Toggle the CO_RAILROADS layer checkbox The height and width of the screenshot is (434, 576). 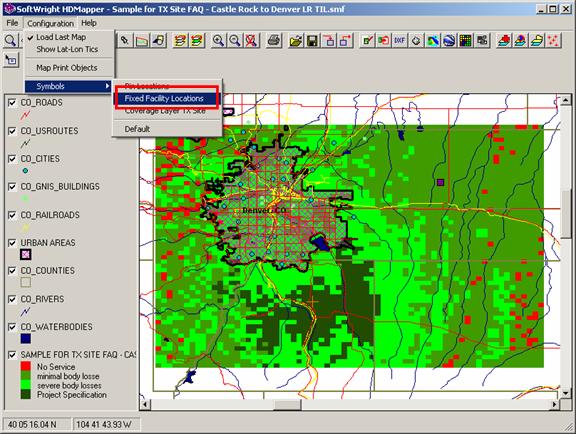(12, 215)
